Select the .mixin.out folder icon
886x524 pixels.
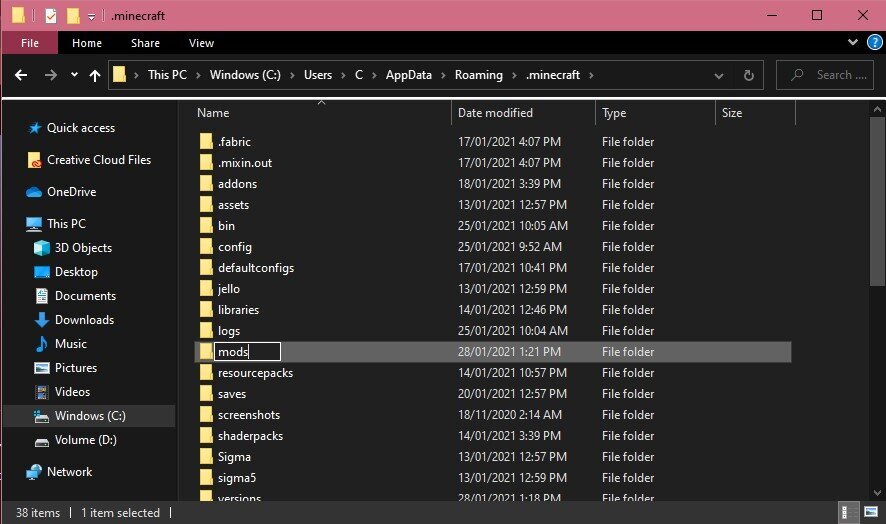[x=206, y=162]
